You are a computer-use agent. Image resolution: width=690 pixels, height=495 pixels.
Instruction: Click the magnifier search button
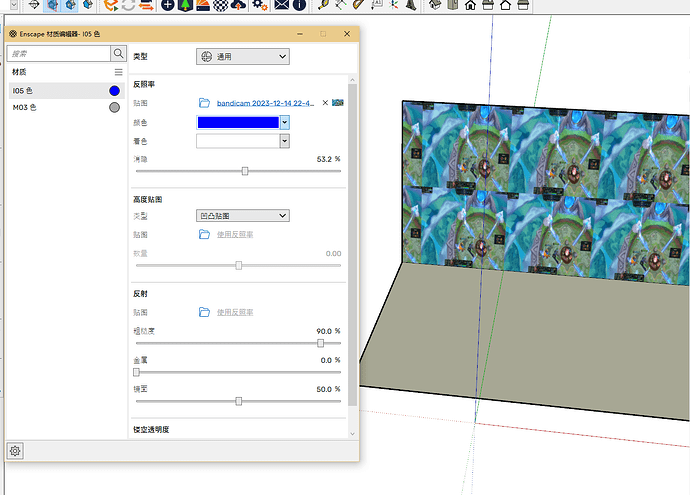tap(118, 54)
